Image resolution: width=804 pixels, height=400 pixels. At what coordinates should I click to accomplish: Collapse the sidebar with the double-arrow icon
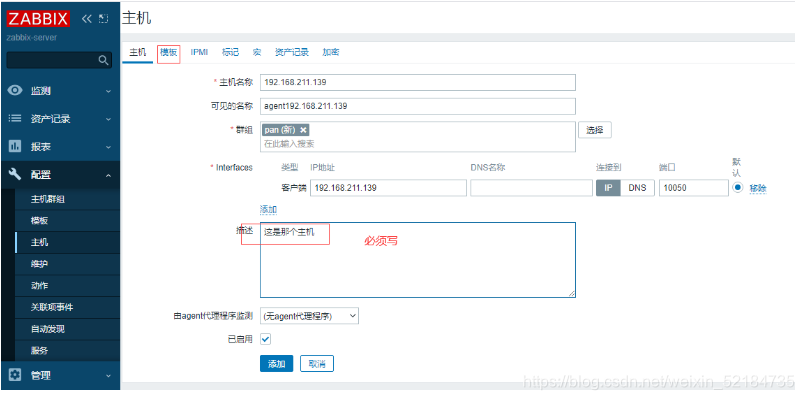click(87, 19)
